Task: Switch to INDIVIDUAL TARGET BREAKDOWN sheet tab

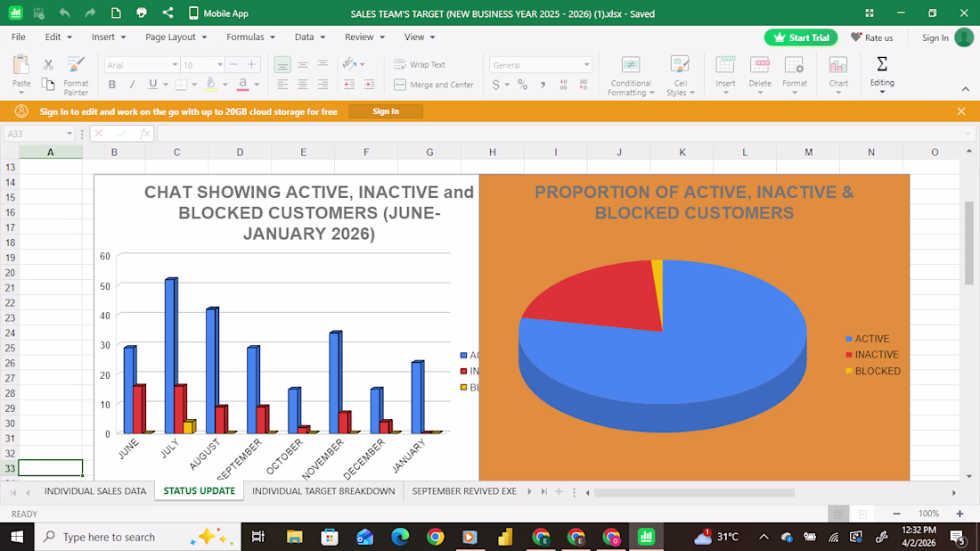Action: pos(323,491)
